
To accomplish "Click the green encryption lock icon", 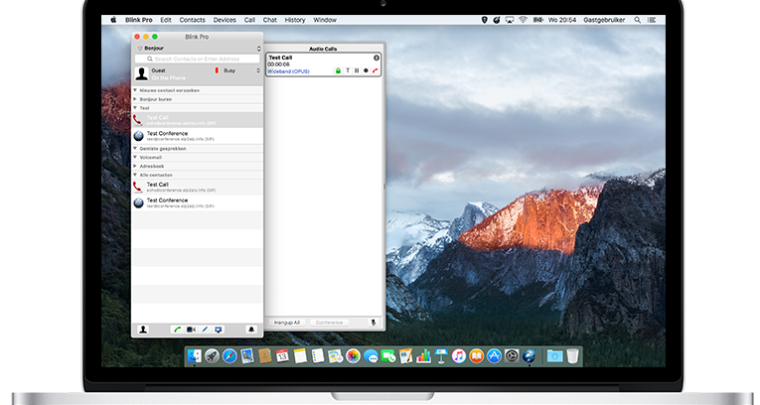I will point(338,71).
